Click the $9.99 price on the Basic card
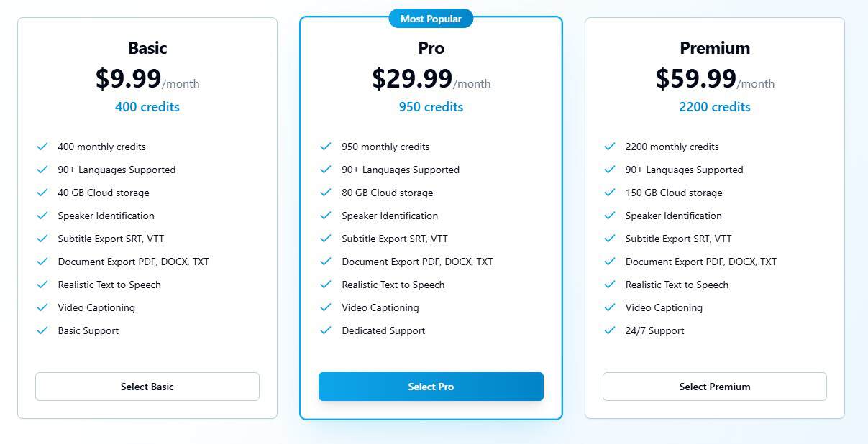 click(127, 79)
